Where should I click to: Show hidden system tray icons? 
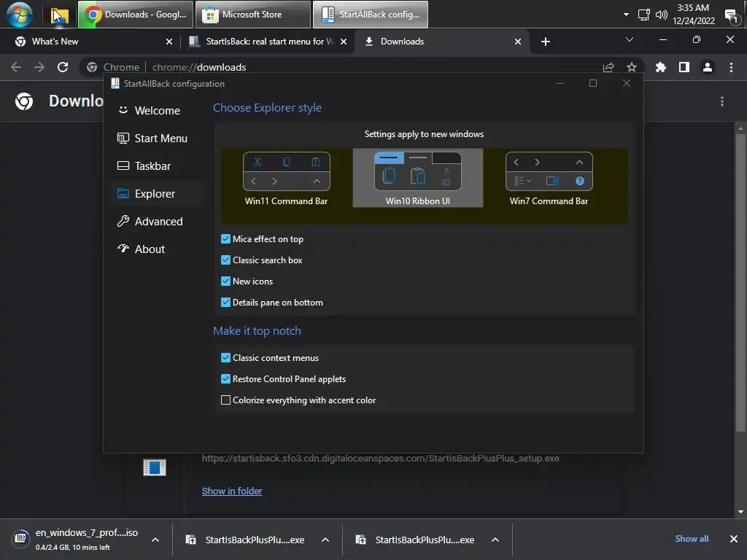coord(626,15)
